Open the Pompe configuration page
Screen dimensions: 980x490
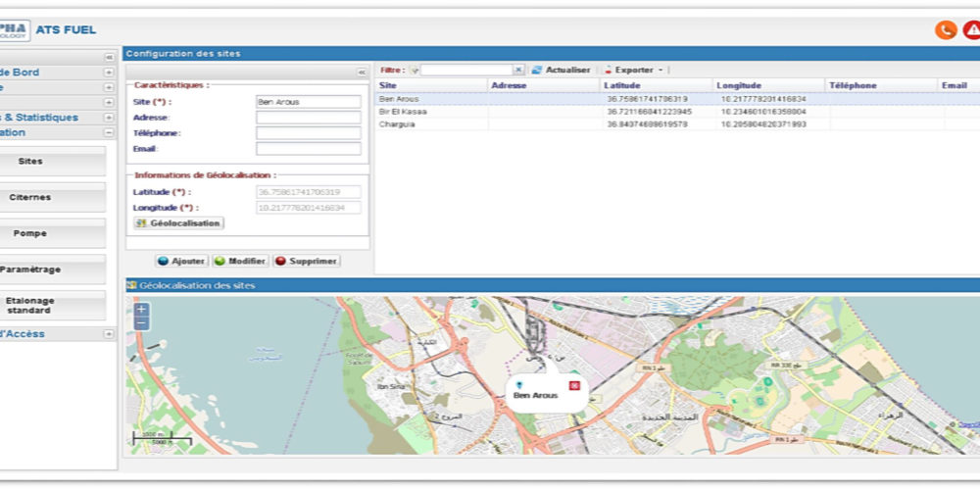tap(31, 233)
